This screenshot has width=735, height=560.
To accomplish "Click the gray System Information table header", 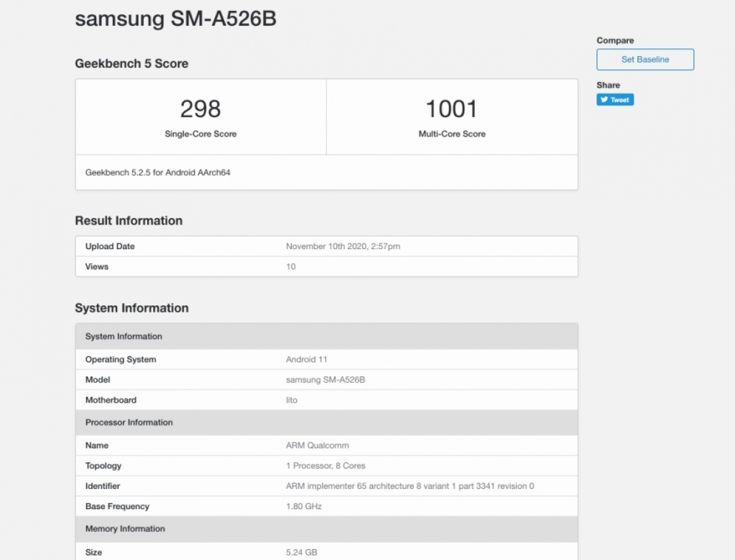I will coord(326,336).
